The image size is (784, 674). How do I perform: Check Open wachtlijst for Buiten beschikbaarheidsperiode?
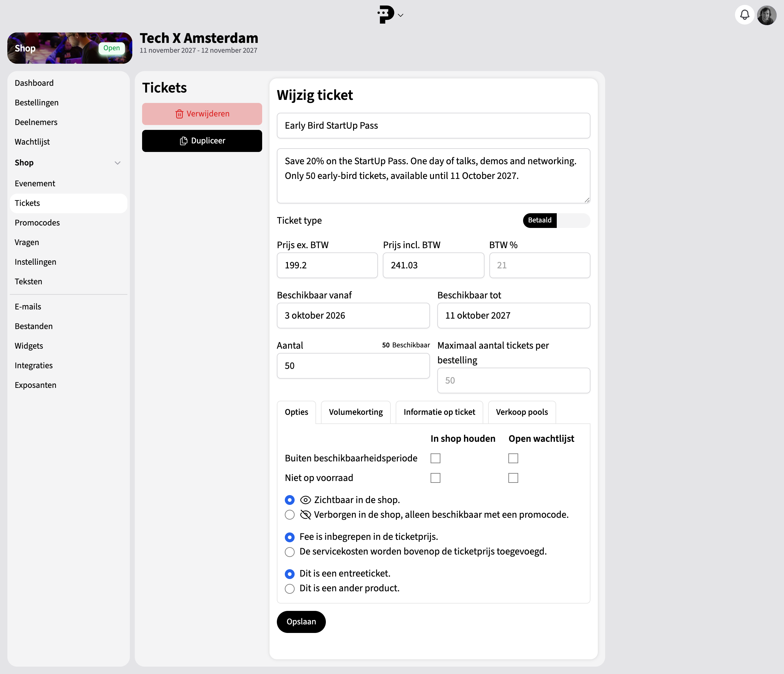pyautogui.click(x=513, y=458)
